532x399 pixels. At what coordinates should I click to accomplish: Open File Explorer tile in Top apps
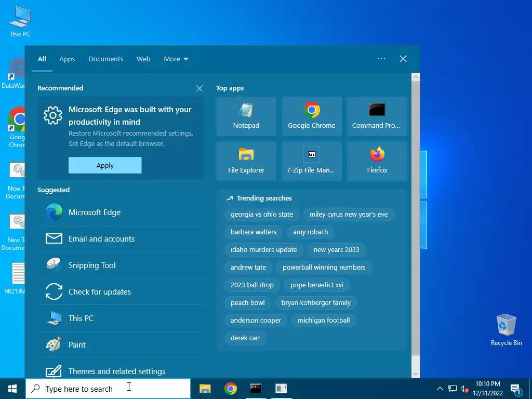246,161
